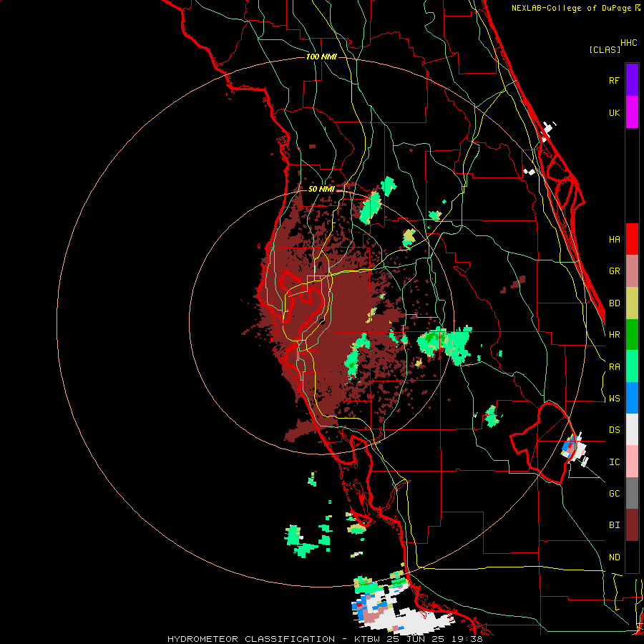Screen dimensions: 644x644
Task: Click the HA red legend color block
Action: 632,239
